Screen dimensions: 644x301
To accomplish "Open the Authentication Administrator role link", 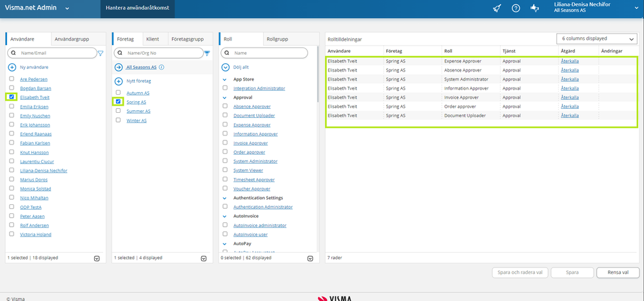I will 263,207.
